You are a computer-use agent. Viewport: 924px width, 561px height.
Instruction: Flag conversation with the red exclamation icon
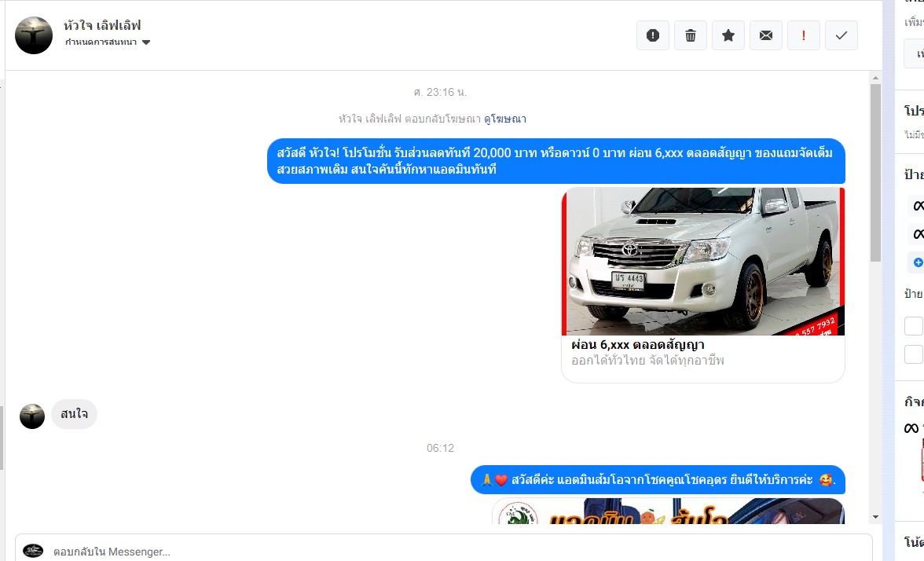click(x=803, y=35)
